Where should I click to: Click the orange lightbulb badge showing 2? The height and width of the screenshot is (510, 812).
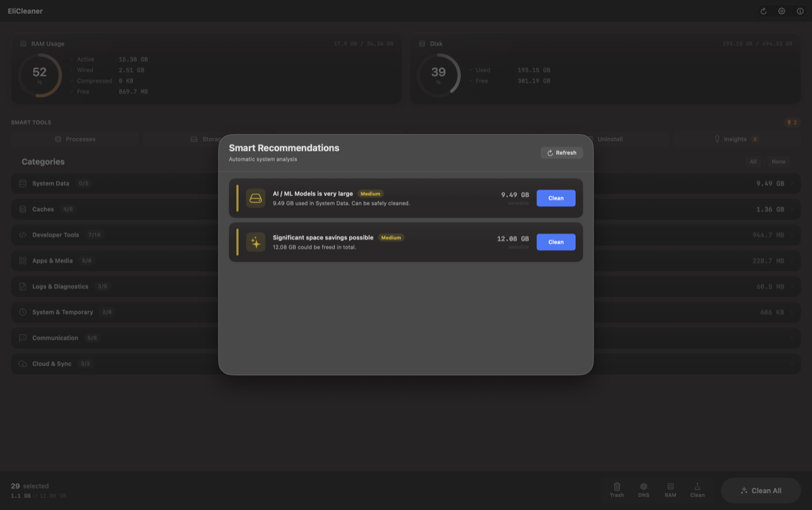791,123
